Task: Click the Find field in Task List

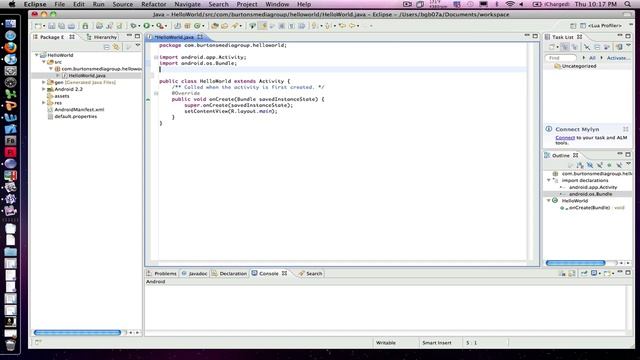Action: 561,58
